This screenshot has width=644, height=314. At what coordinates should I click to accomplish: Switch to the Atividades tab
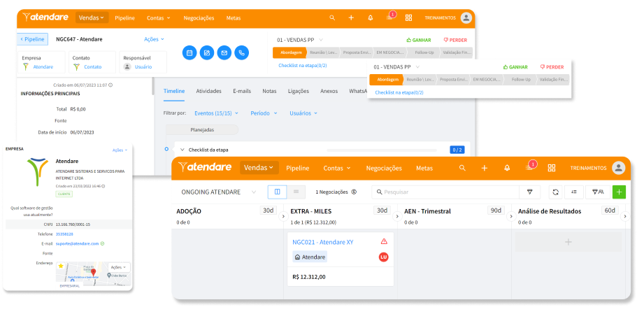coord(208,91)
